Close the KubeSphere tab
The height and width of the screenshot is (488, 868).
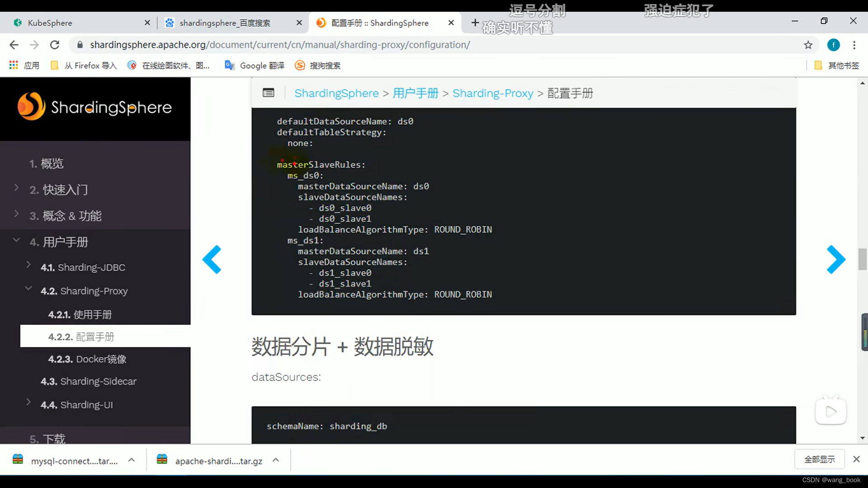(147, 23)
